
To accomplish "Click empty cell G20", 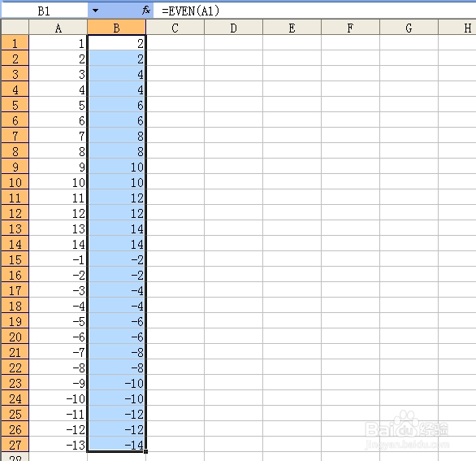I will (409, 337).
